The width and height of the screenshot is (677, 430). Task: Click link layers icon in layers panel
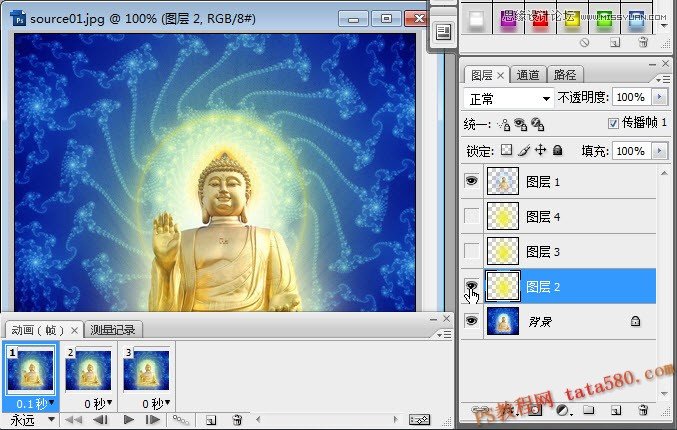480,409
